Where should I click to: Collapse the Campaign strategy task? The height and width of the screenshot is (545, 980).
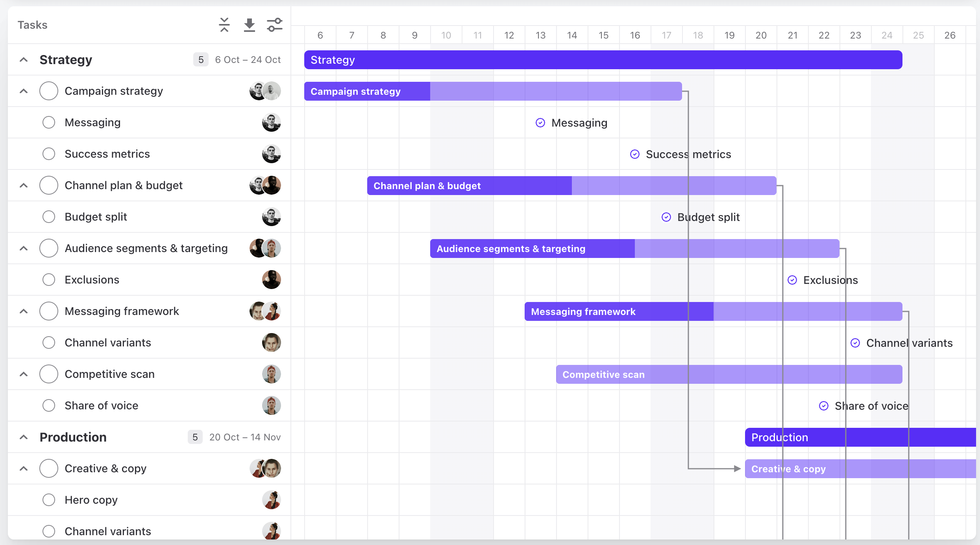pyautogui.click(x=24, y=91)
